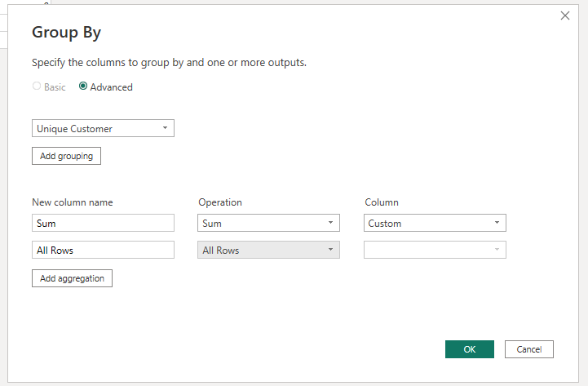Open the empty column dropdown beside All Rows
Screen dimensions: 588x386
pyautogui.click(x=435, y=250)
